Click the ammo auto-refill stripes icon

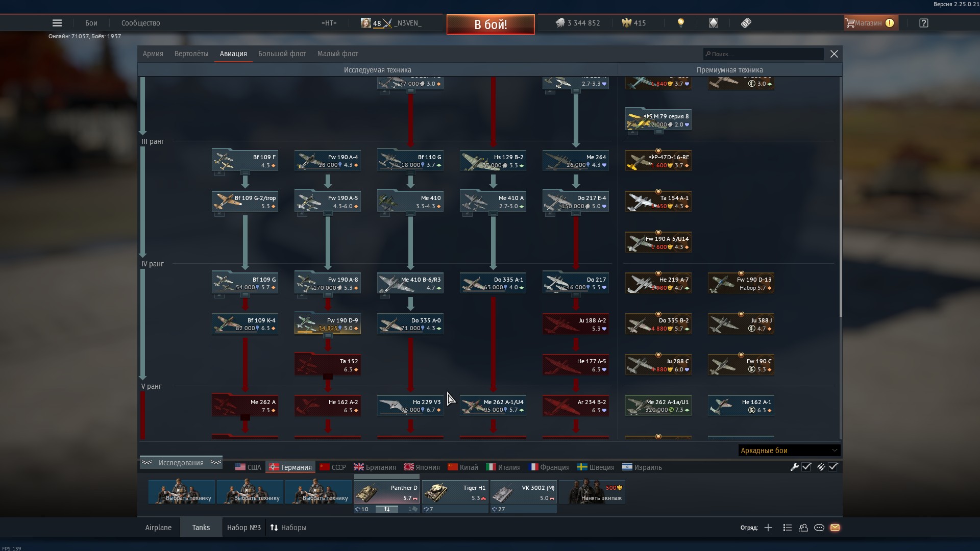[821, 467]
